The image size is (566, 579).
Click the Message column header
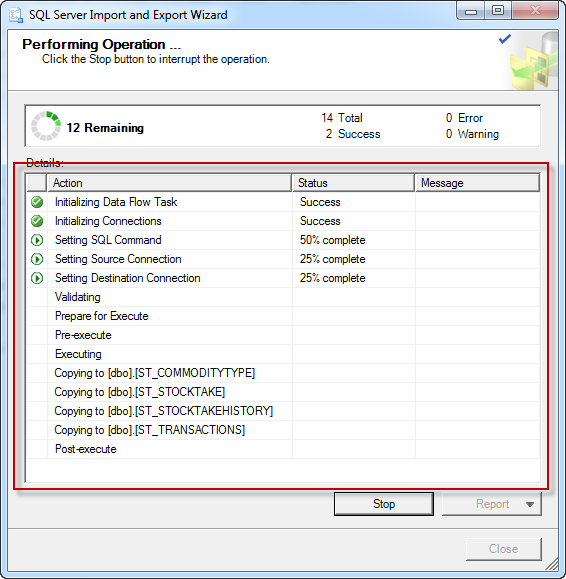[x=477, y=183]
